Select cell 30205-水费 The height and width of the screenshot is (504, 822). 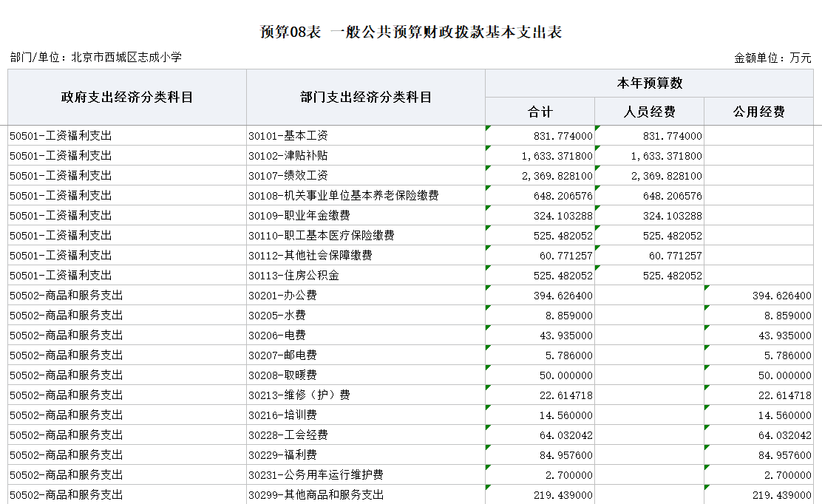[x=366, y=316]
